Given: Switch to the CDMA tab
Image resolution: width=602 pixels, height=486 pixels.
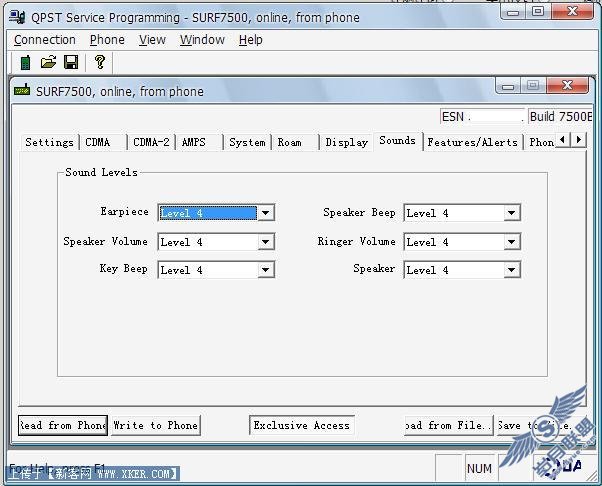Looking at the screenshot, I should click(x=103, y=142).
